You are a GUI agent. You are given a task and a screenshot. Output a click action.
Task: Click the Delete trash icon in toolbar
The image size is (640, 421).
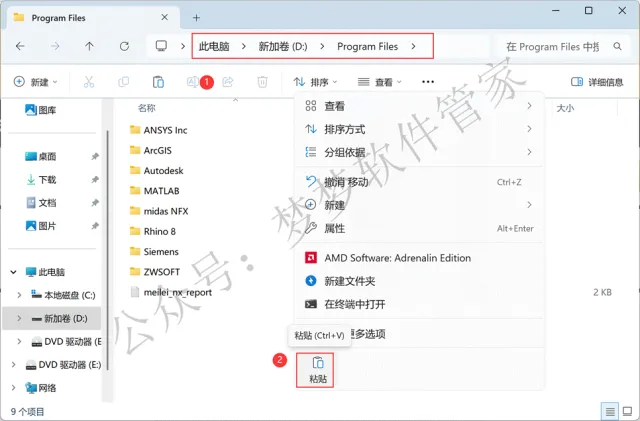262,82
